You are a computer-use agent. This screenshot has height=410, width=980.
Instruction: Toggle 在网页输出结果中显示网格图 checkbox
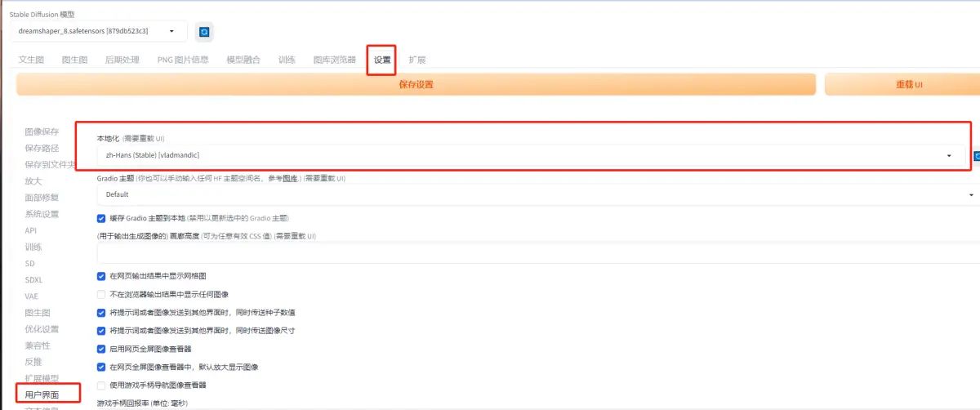[101, 276]
